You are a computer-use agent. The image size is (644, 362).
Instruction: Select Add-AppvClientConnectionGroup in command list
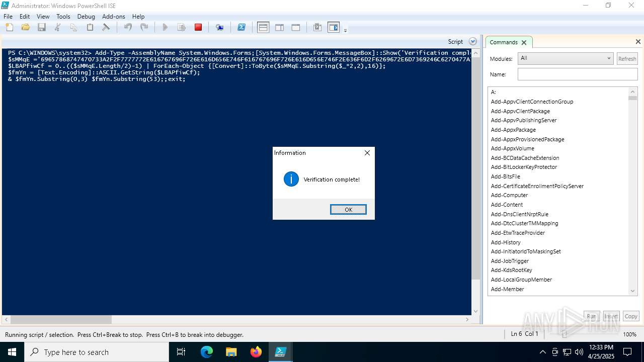(532, 102)
